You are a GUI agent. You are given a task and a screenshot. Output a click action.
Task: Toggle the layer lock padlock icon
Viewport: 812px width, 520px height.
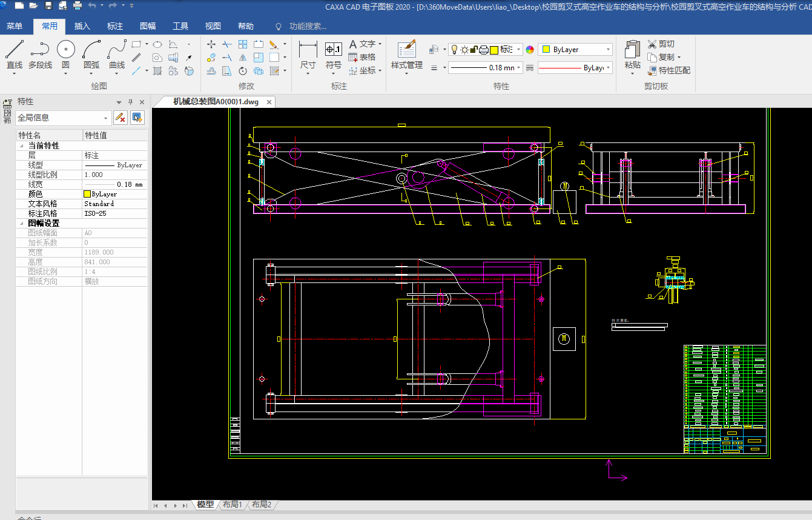(x=474, y=50)
